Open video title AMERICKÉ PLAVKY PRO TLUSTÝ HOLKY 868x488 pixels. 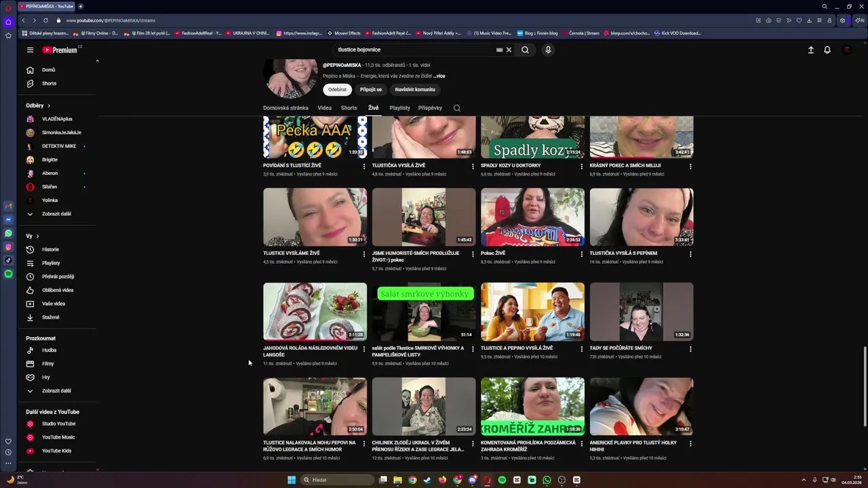click(633, 445)
